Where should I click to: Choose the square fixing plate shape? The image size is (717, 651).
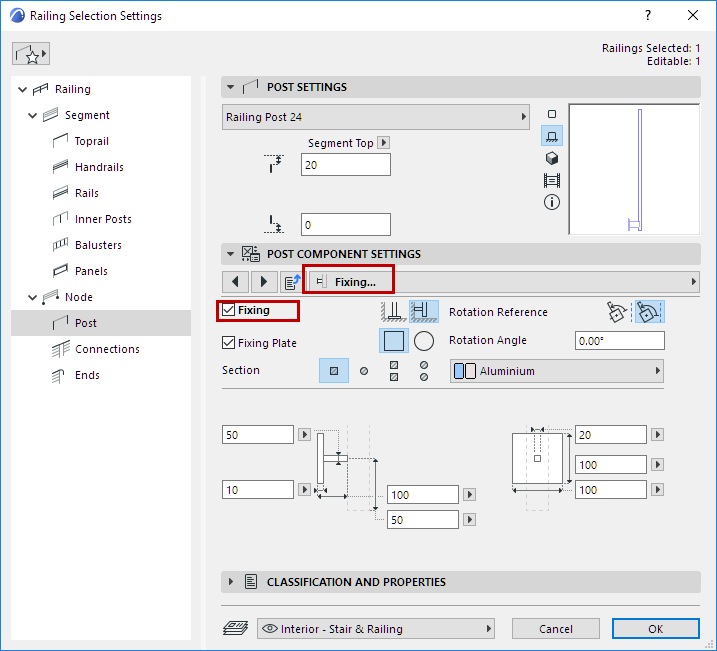coord(394,341)
